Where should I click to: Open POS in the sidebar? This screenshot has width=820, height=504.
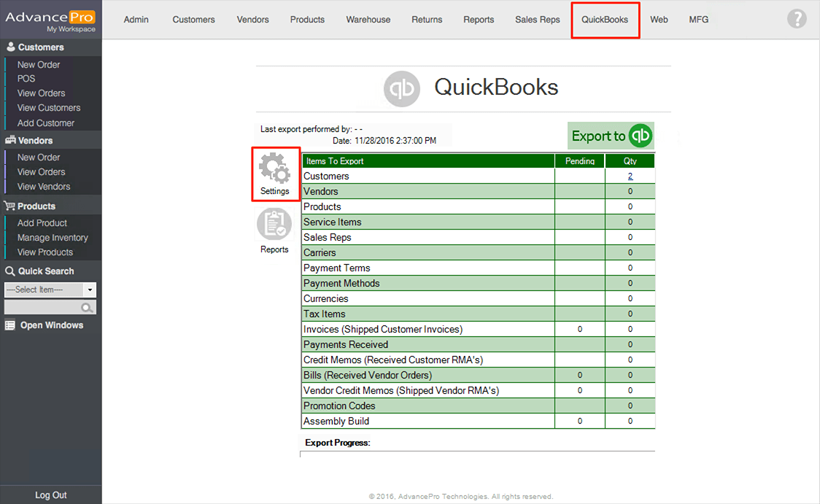click(26, 79)
